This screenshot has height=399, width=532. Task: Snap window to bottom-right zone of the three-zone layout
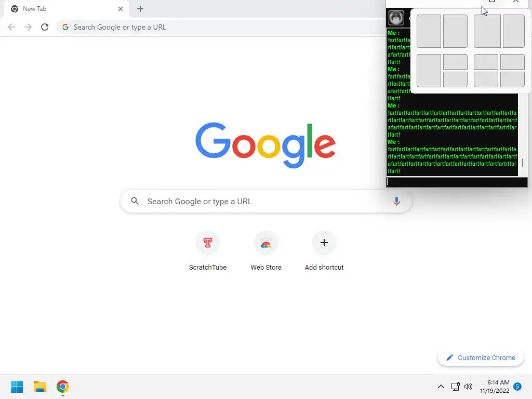tap(455, 79)
